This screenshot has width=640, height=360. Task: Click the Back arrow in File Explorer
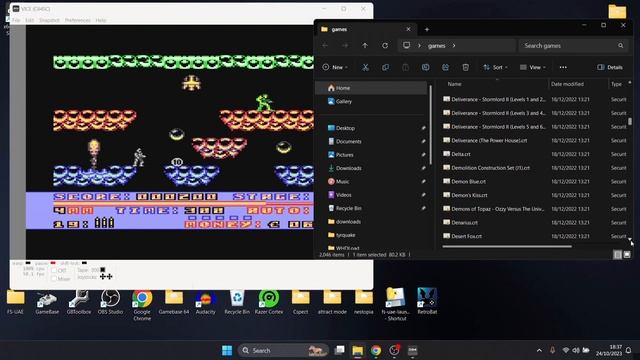coord(325,46)
